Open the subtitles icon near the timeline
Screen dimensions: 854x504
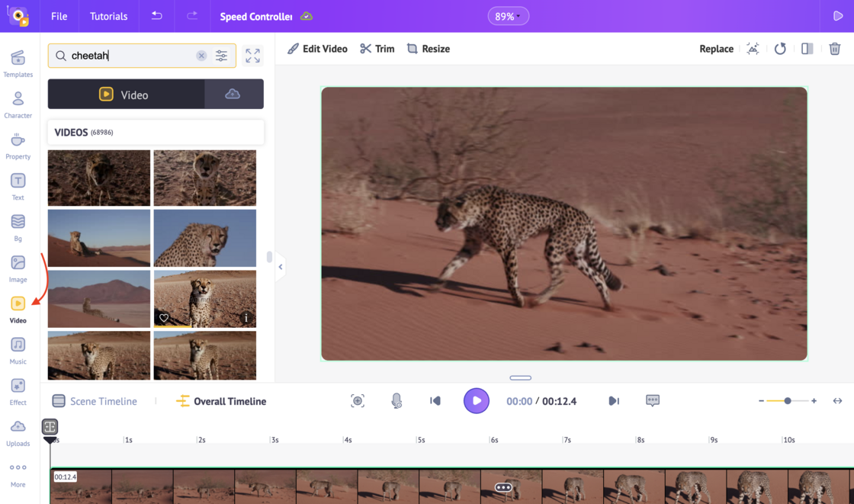click(x=652, y=400)
